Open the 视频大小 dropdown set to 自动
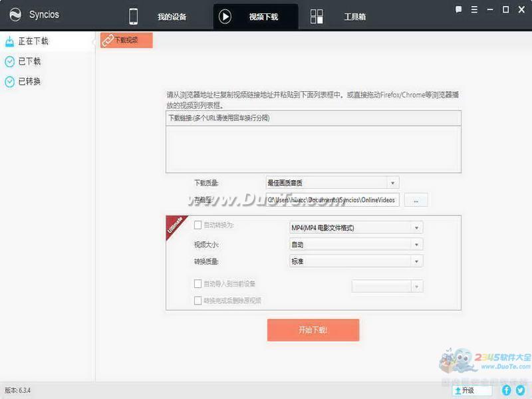532x399 pixels. coord(356,244)
